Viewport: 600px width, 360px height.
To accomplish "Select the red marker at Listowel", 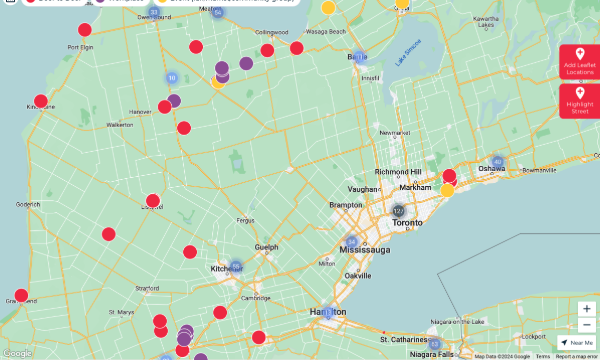I will tap(153, 201).
